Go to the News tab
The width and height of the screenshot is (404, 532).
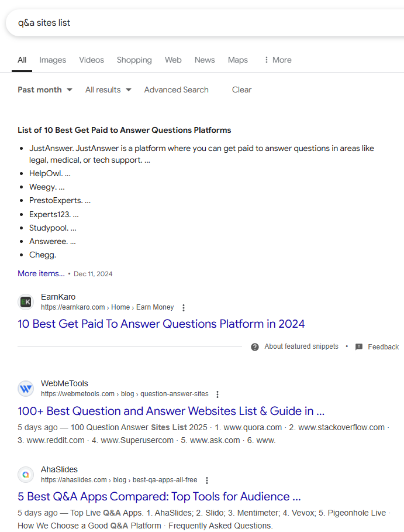pos(205,60)
